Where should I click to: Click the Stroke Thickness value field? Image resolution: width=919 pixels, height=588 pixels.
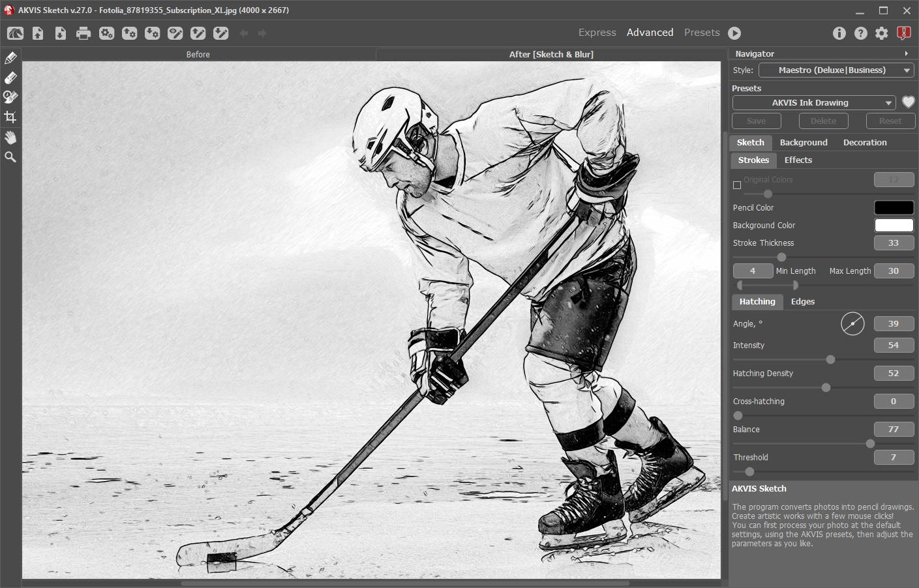pyautogui.click(x=894, y=243)
